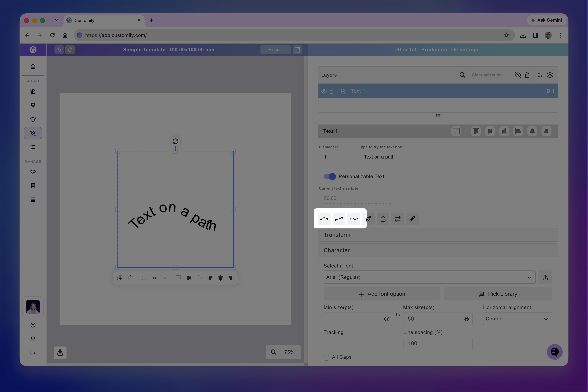Toggle the Personalizable Text switch
Viewport: 588px width, 392px height.
[x=330, y=176]
